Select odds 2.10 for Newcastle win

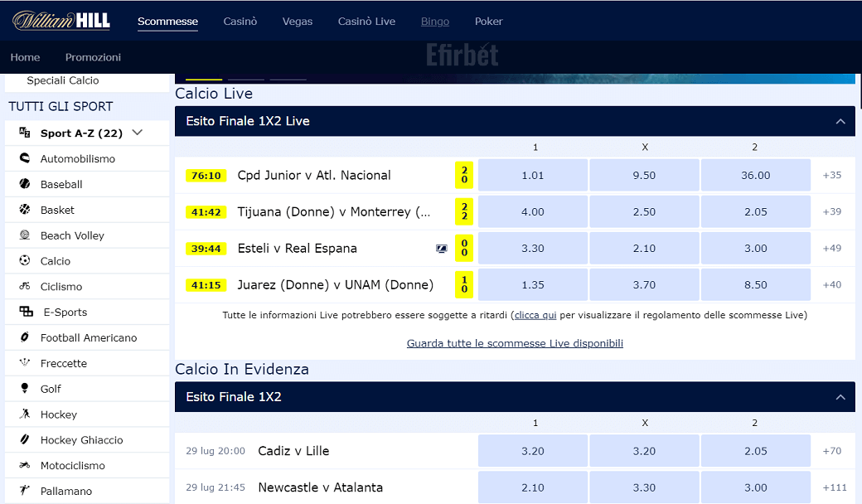pyautogui.click(x=533, y=487)
